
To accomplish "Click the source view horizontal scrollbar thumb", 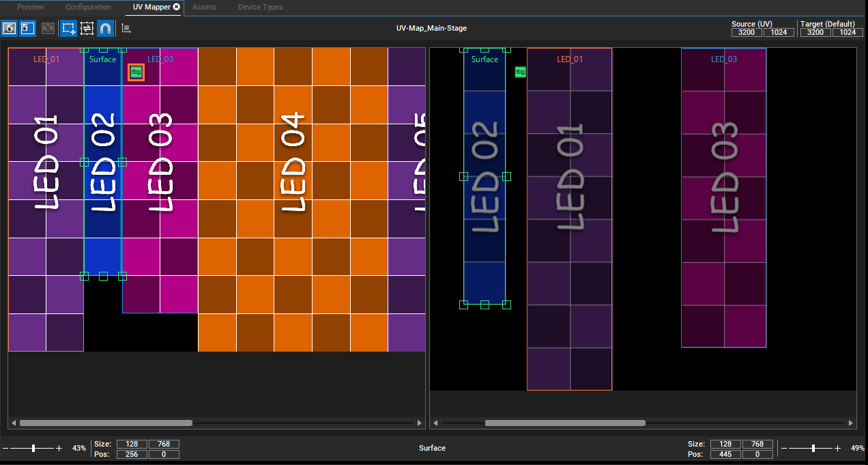I will 106,423.
